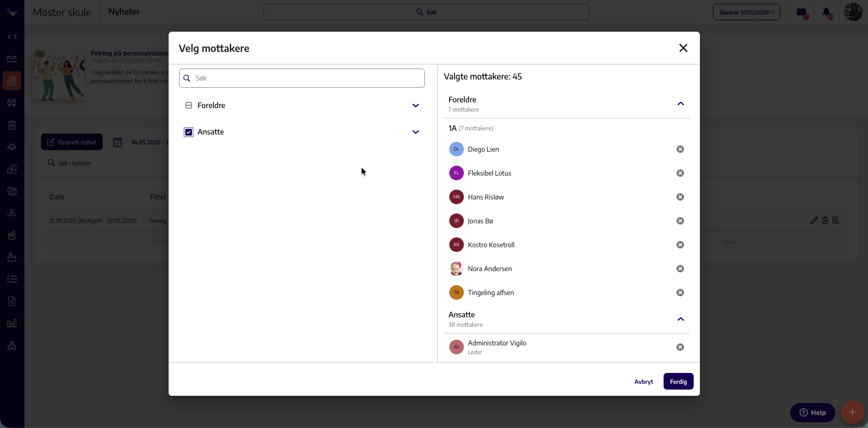Focus the recipient search field
This screenshot has width=868, height=428.
tap(302, 78)
